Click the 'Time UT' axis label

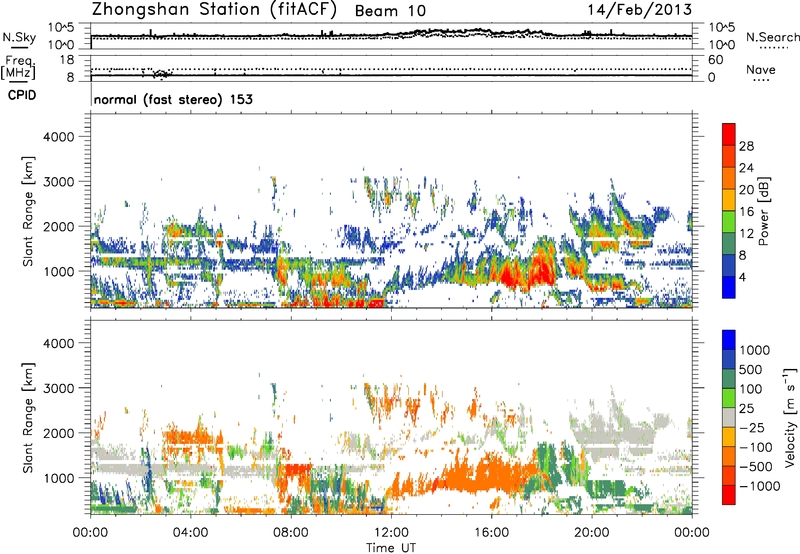[391, 548]
